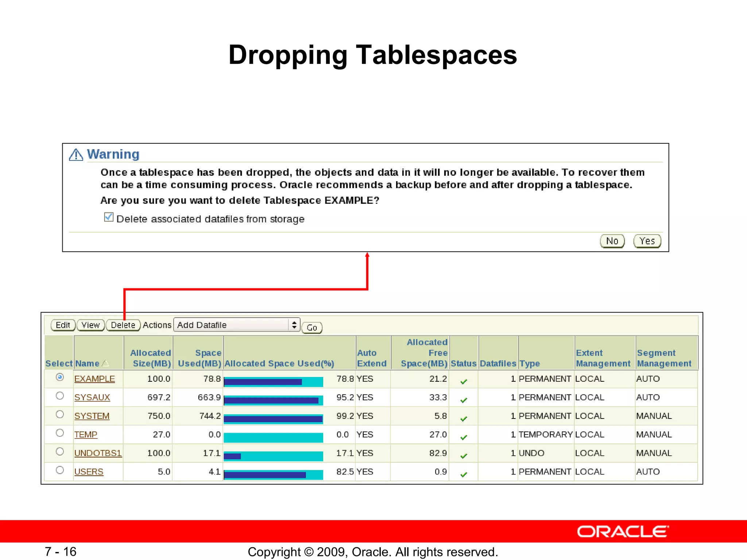
Task: Click the View button
Action: (90, 325)
